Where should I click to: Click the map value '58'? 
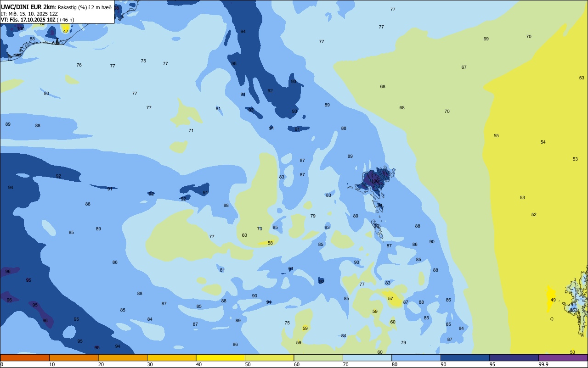point(270,243)
